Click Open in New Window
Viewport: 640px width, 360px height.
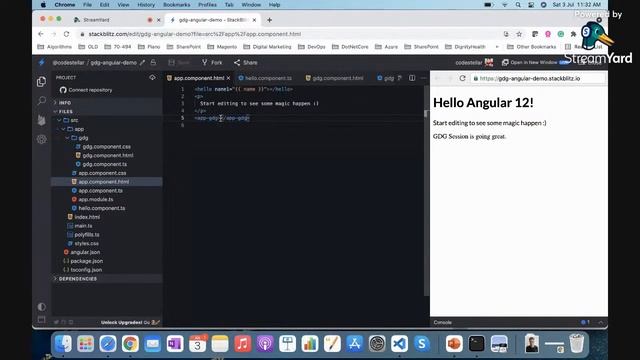click(530, 62)
